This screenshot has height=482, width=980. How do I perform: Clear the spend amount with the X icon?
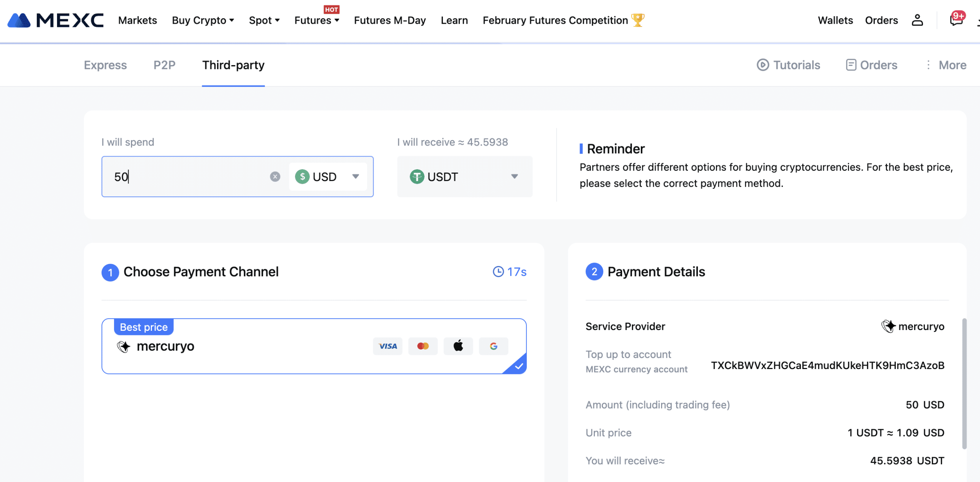tap(275, 176)
